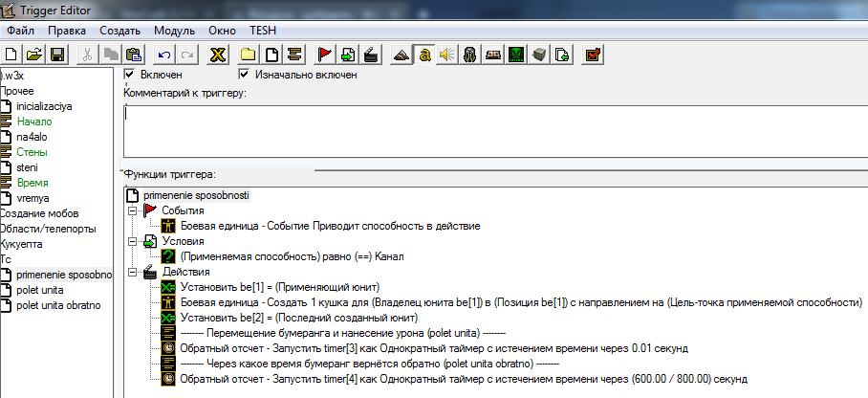Create new category with yellow folder icon
The width and height of the screenshot is (868, 398).
248,55
